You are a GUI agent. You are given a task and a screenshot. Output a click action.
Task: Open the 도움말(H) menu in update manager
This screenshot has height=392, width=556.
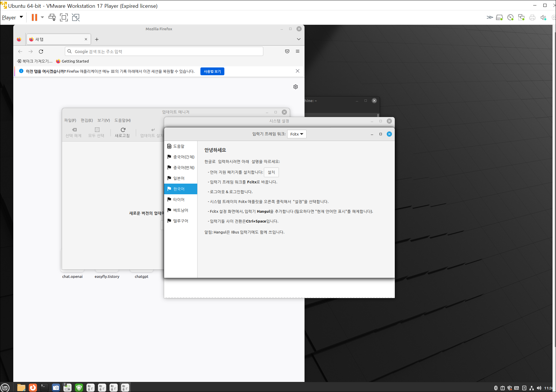click(123, 120)
